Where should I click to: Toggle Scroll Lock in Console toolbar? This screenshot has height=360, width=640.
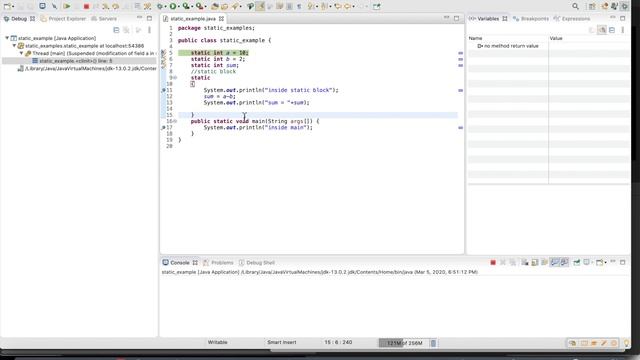tap(535, 262)
